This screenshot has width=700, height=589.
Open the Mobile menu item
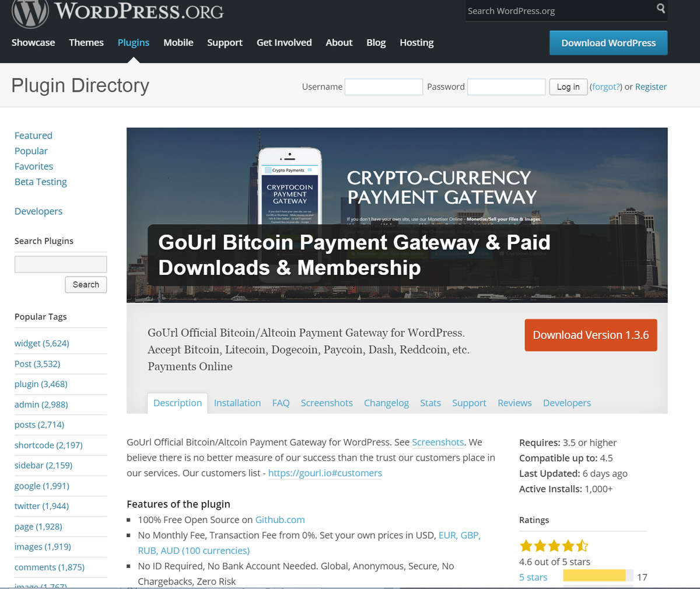pos(178,43)
